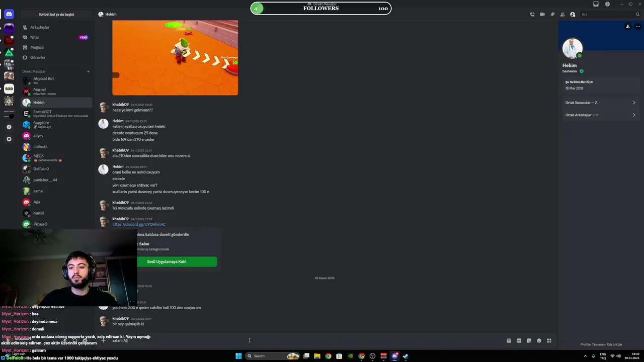Click Profilin Tamamını Görüntüle

pyautogui.click(x=601, y=344)
